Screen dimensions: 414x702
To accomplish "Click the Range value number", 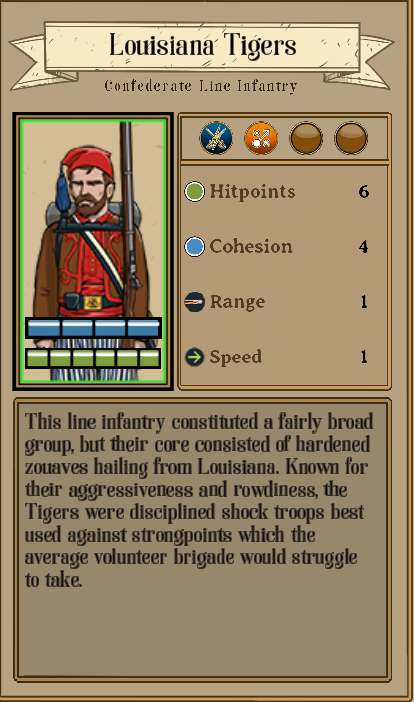I will (363, 302).
